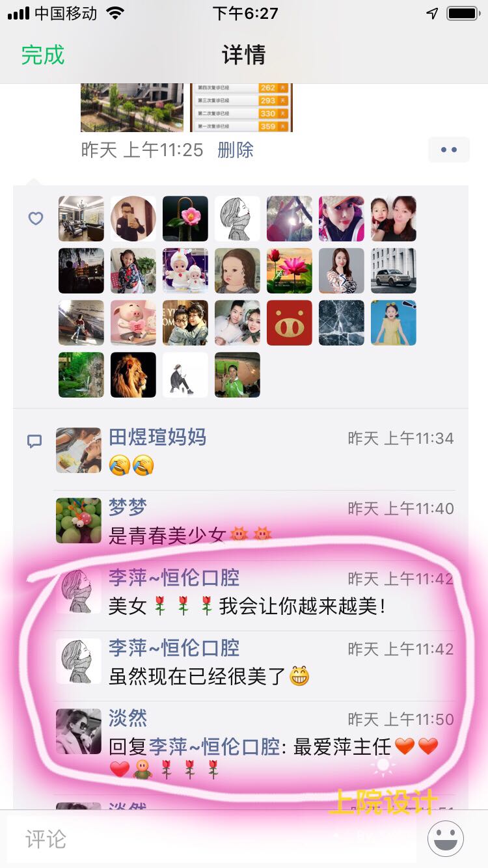Tap 李萍~恒伦口腔 mention in 淡然 reply
Viewport: 488px width, 868px height.
pos(215,746)
